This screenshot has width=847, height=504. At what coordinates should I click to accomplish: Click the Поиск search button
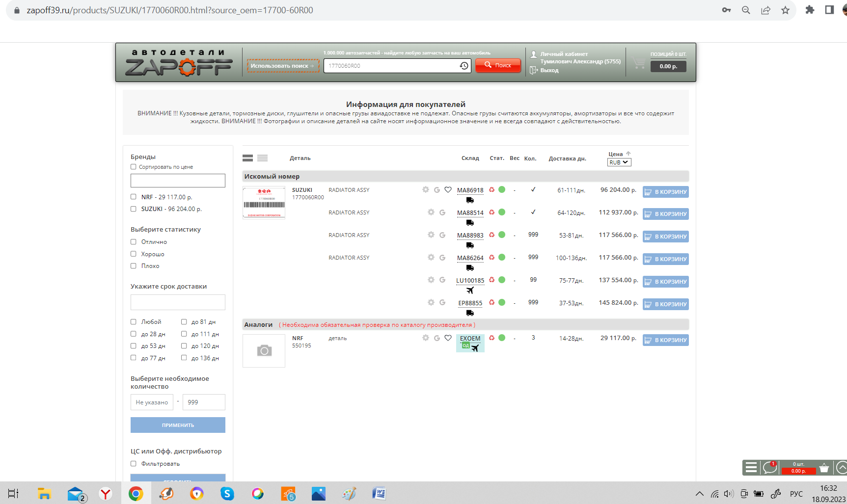[x=498, y=65]
